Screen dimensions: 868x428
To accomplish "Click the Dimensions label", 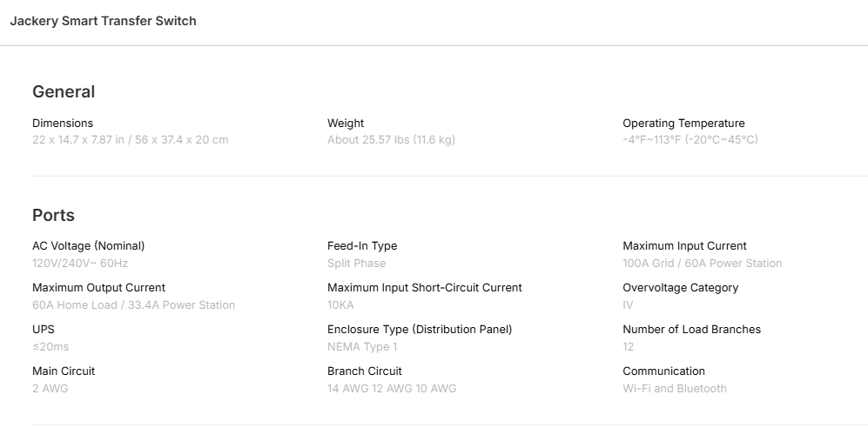I will pos(63,123).
